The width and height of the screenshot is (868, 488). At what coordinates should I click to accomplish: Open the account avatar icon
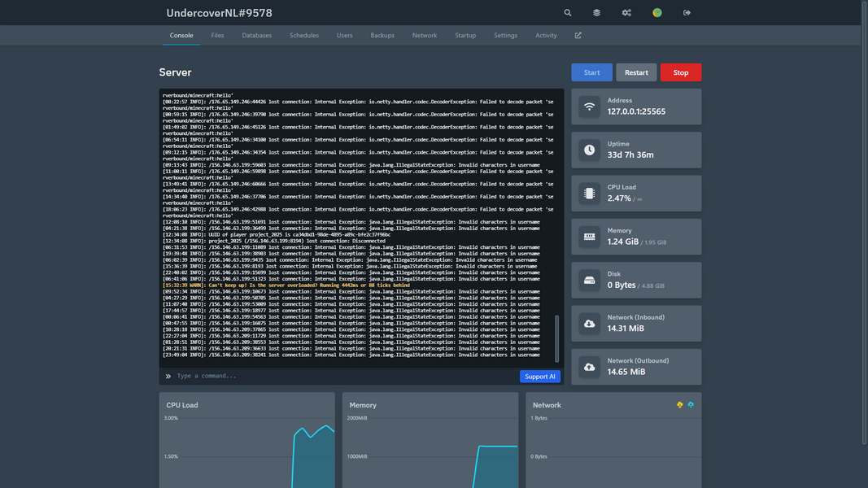657,13
